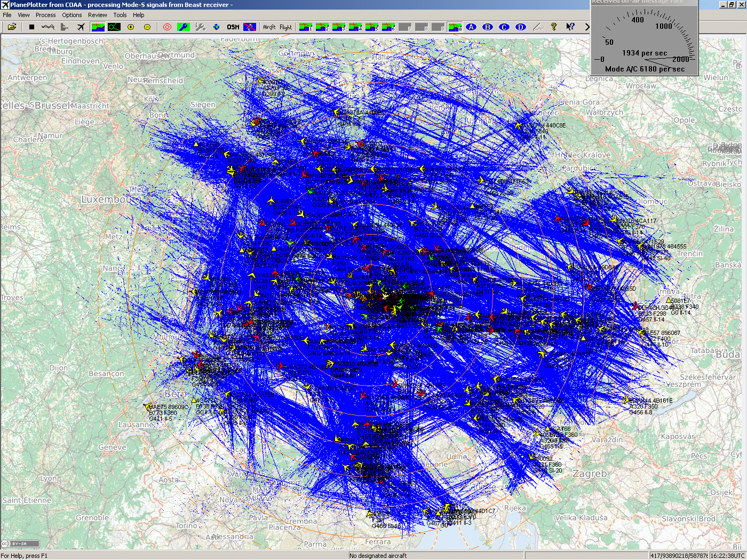Show the message list view icon

point(65,27)
